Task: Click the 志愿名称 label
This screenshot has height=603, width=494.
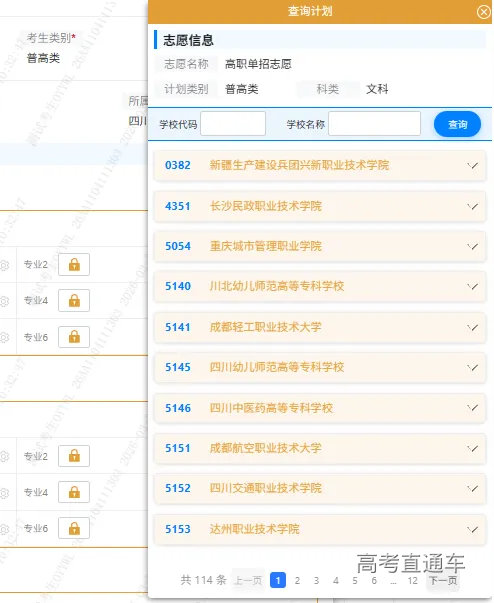Action: click(x=186, y=64)
